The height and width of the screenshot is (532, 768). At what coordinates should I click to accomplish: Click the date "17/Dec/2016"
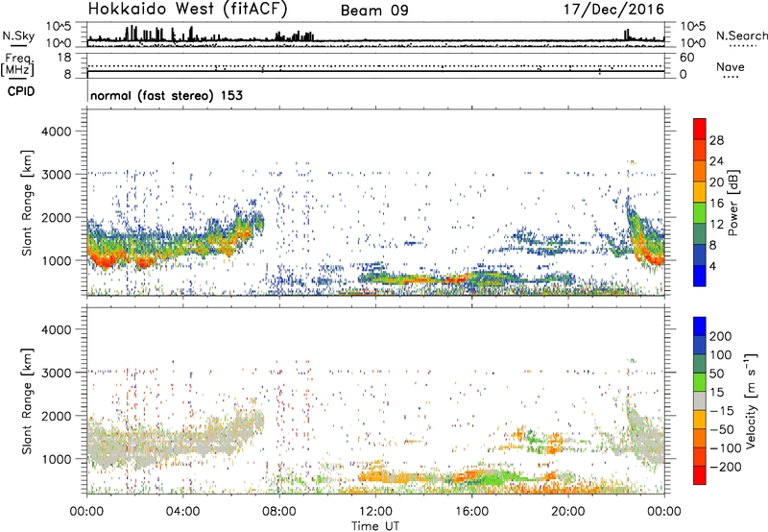coord(613,9)
